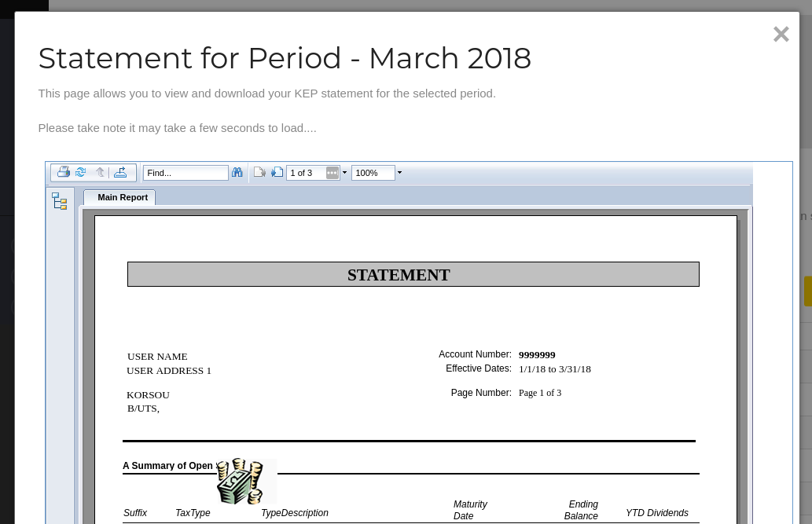Click the Export report icon

[x=120, y=173]
